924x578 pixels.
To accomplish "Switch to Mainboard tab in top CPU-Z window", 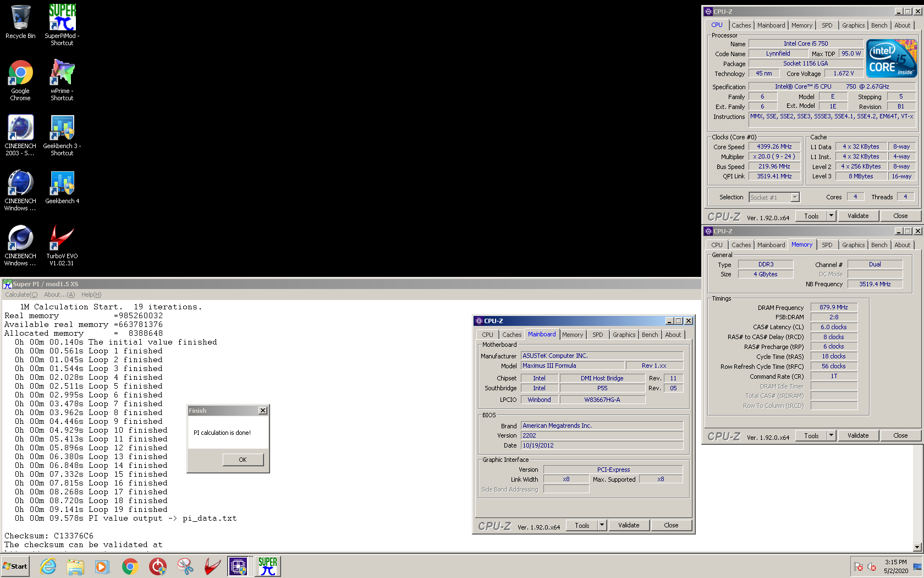I will click(771, 25).
